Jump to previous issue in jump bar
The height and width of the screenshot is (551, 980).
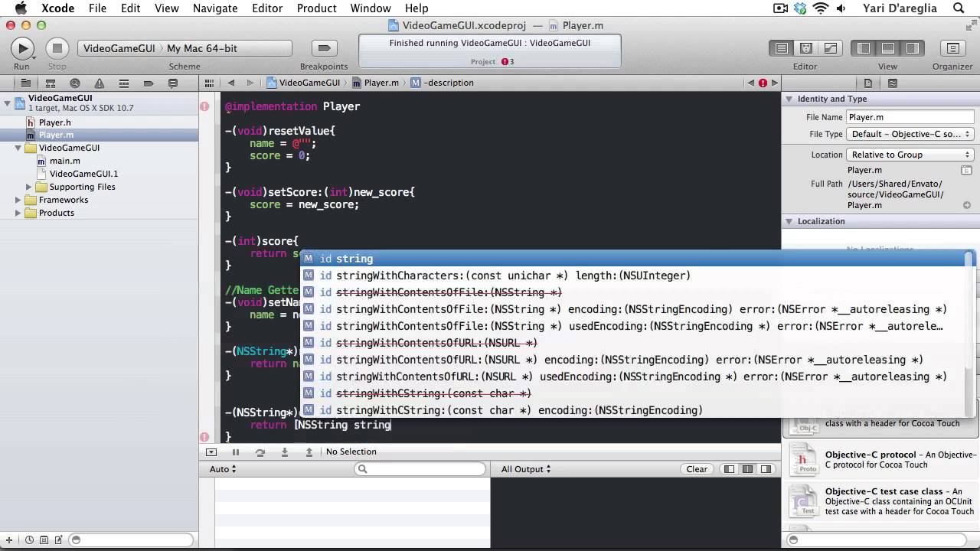click(750, 83)
